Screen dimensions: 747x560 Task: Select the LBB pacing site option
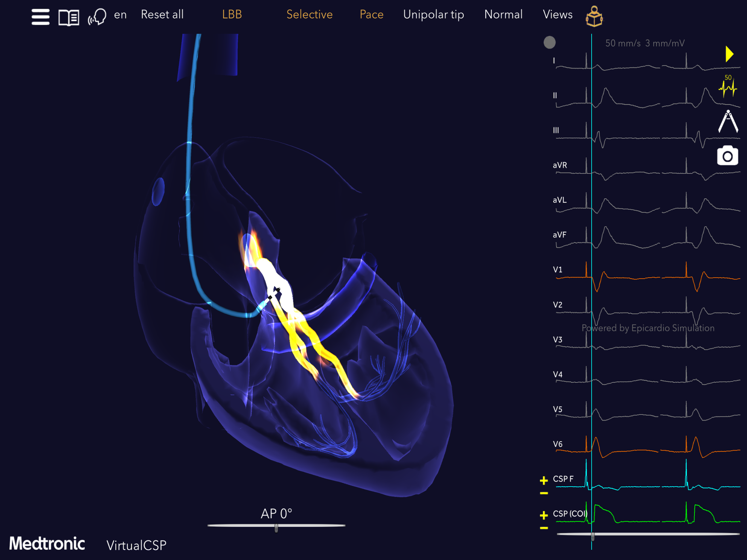click(232, 14)
